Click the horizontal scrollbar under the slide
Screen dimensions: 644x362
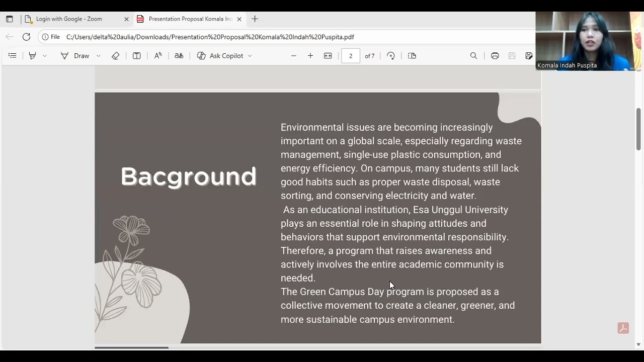coord(132,347)
